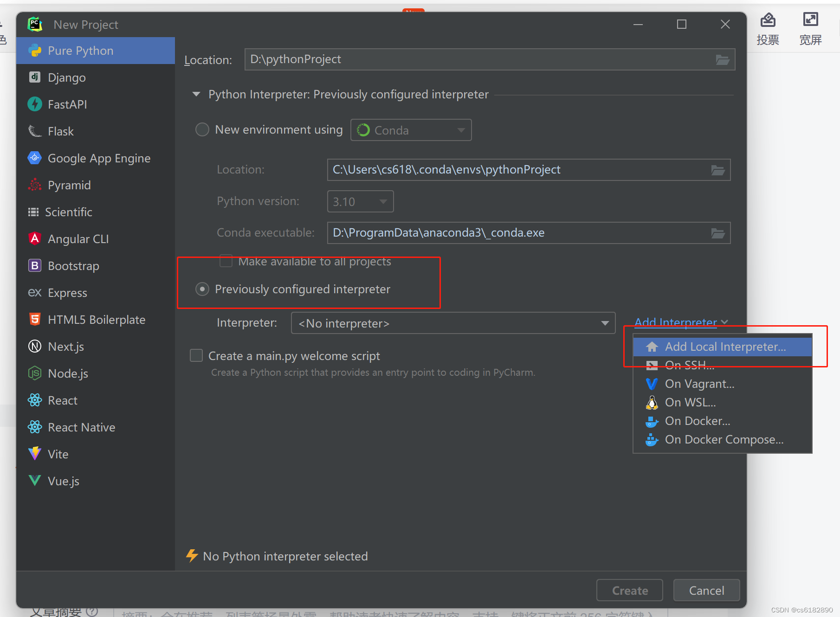Click the Google App Engine label
This screenshot has width=840, height=617.
point(99,158)
